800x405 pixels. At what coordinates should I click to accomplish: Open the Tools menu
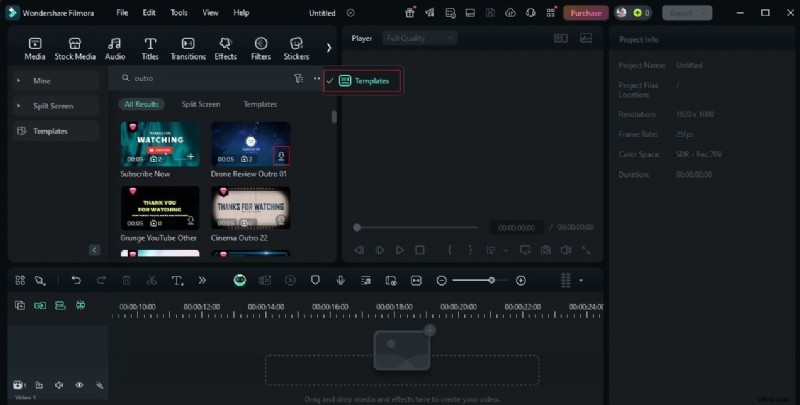click(178, 13)
